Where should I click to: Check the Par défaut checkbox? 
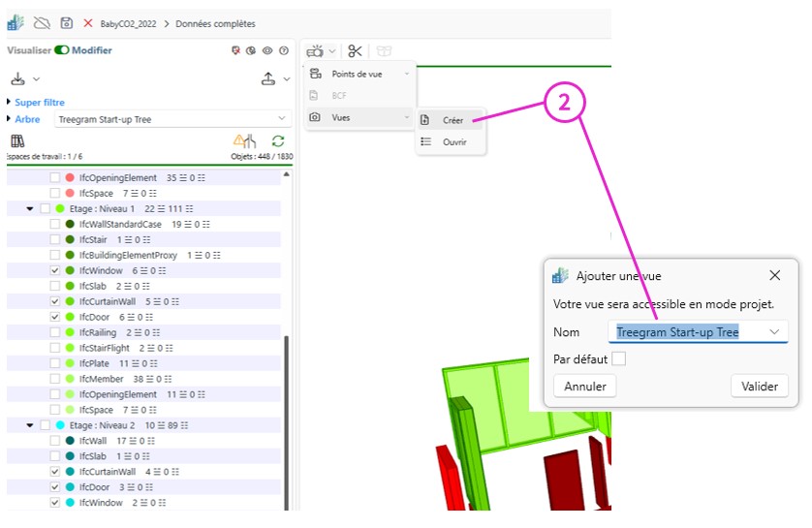point(618,359)
